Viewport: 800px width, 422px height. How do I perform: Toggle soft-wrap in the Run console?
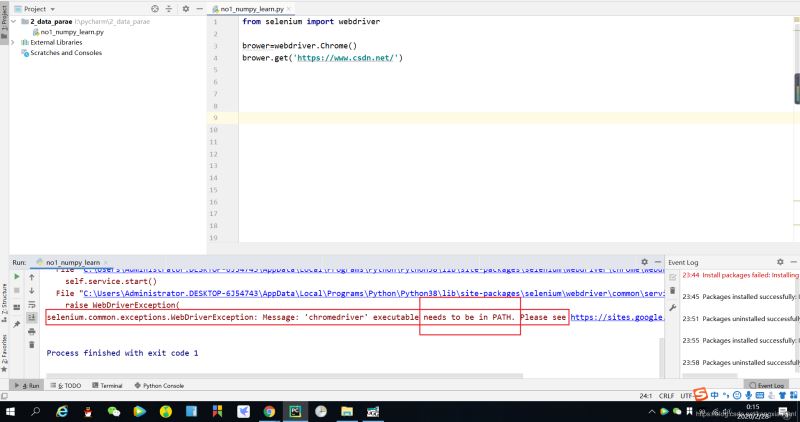point(32,305)
